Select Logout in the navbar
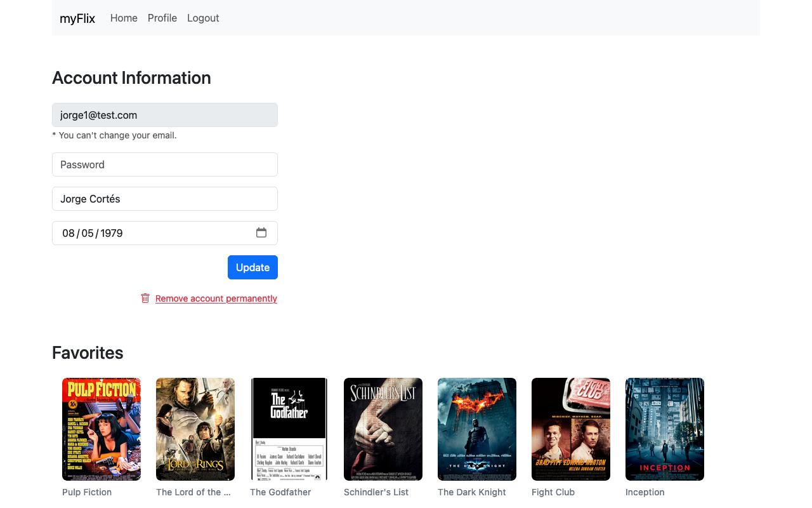This screenshot has width=812, height=508. pyautogui.click(x=203, y=18)
